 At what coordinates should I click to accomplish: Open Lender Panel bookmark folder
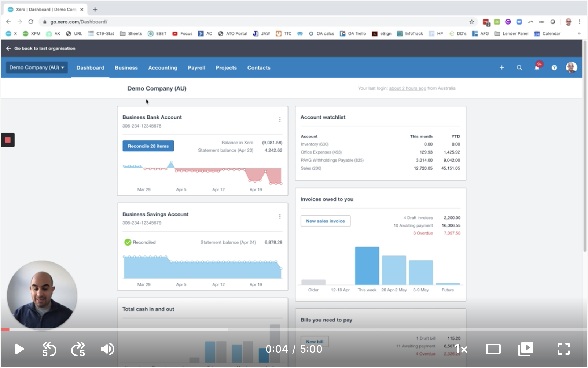[511, 33]
